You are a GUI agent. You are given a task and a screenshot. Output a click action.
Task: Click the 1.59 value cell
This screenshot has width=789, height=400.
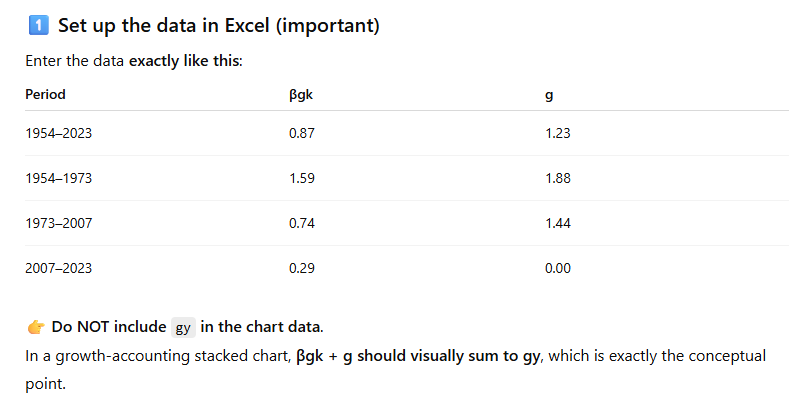click(x=302, y=178)
